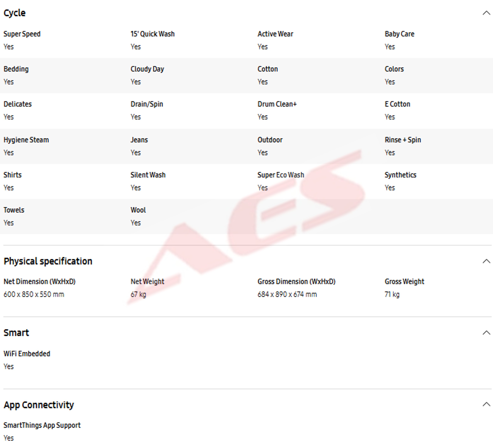Click the 15' Quick Wash label

pos(152,34)
